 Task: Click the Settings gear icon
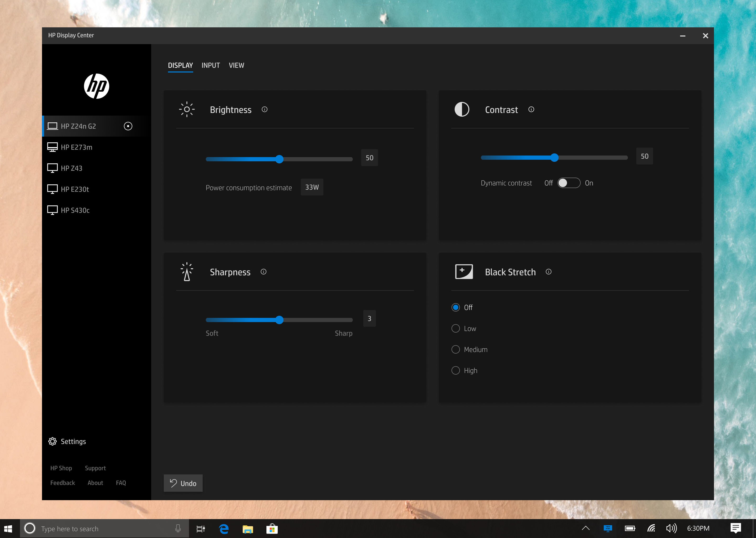(52, 441)
